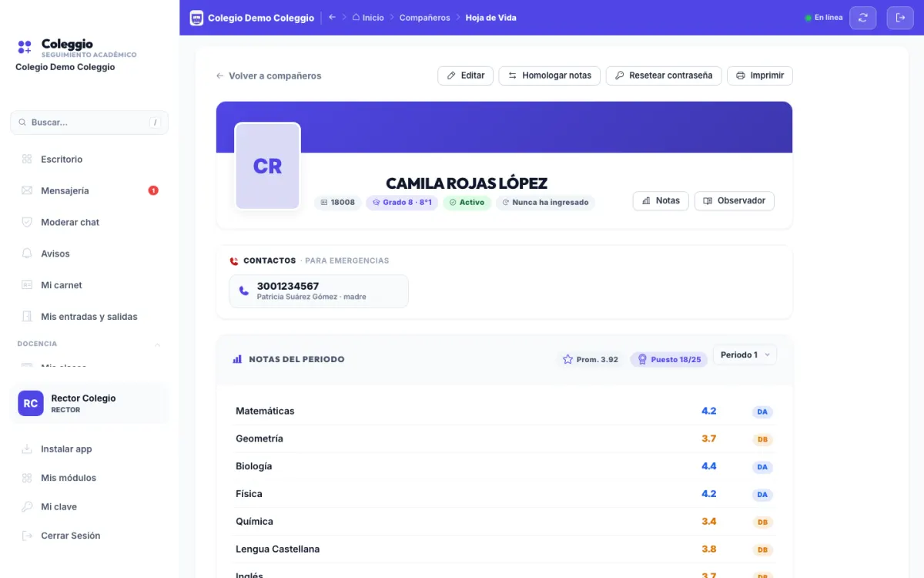Click the Grado 8 · 8°1 badge
924x578 pixels.
pos(402,203)
